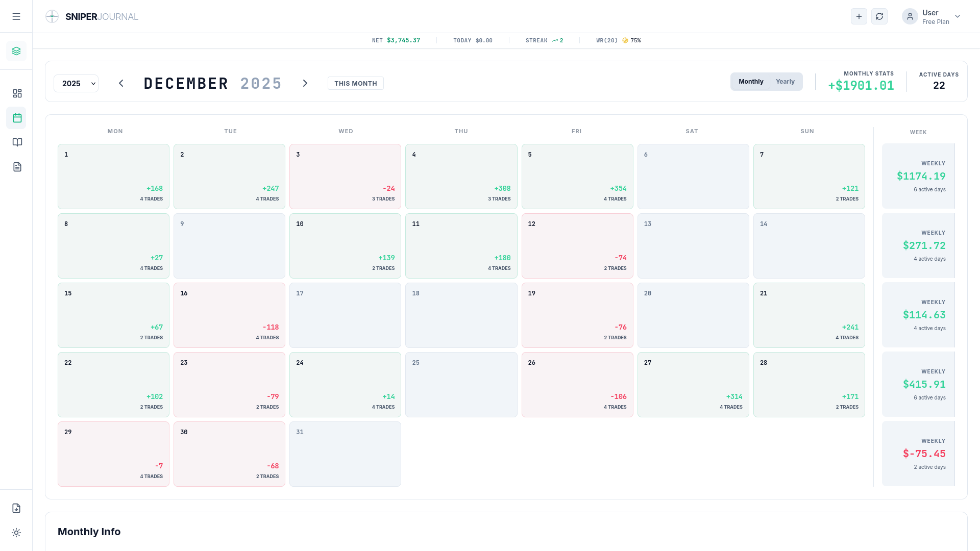Open the 2025 year dropdown
The width and height of the screenshot is (980, 551).
tap(76, 84)
